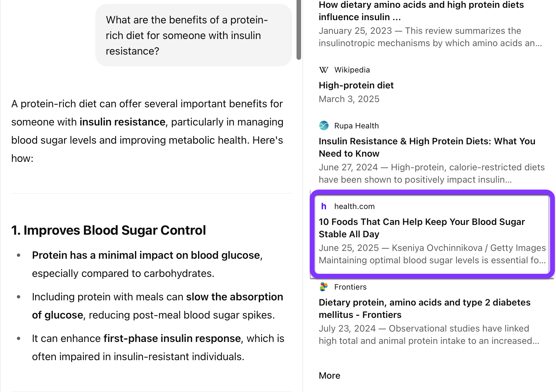Viewport: 556px width, 392px height.
Task: Click the Frontiers logo icon
Action: tap(324, 287)
